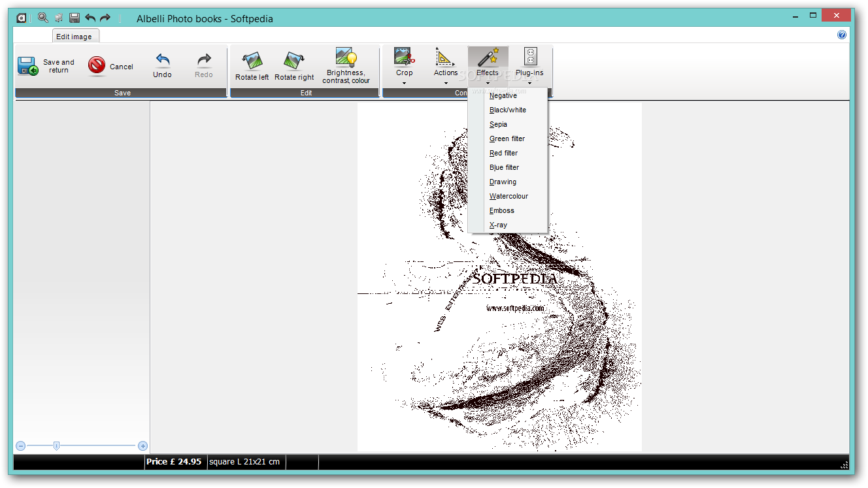Image resolution: width=868 pixels, height=488 pixels.
Task: Apply the Green filter effect
Action: (x=508, y=138)
